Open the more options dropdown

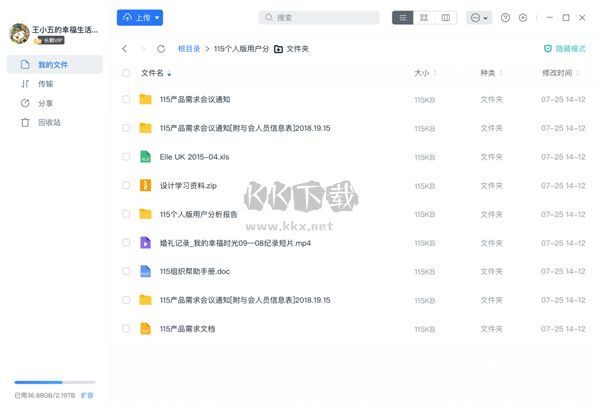pos(479,18)
